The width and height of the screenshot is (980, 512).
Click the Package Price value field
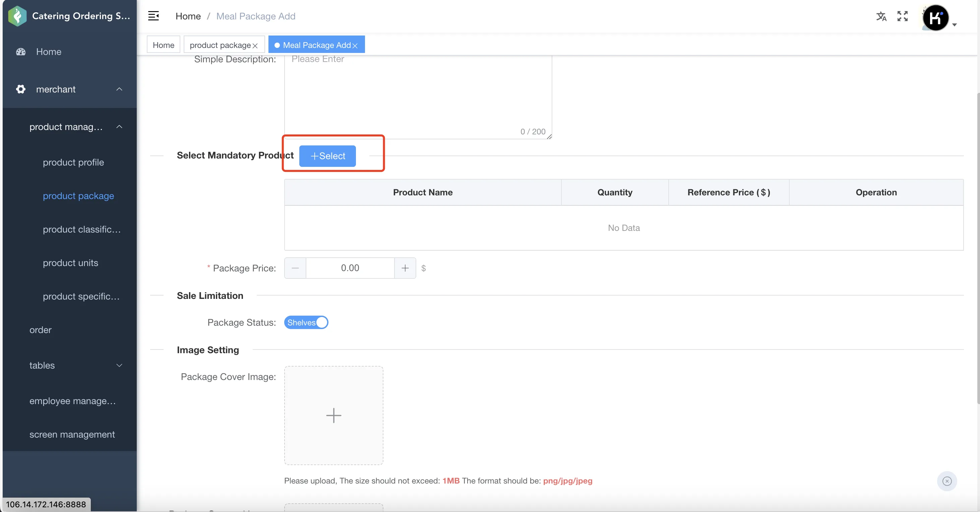350,268
